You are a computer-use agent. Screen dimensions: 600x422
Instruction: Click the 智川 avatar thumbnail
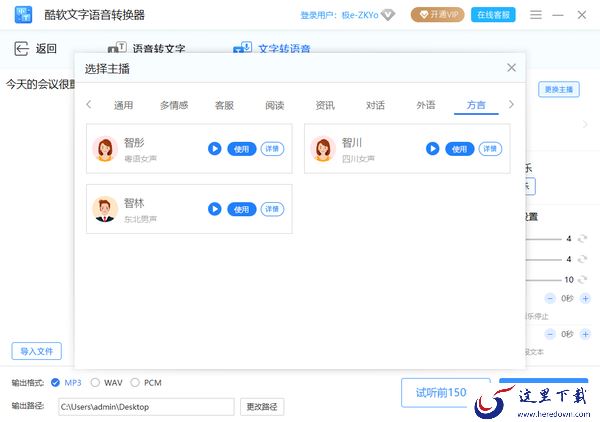(x=323, y=148)
